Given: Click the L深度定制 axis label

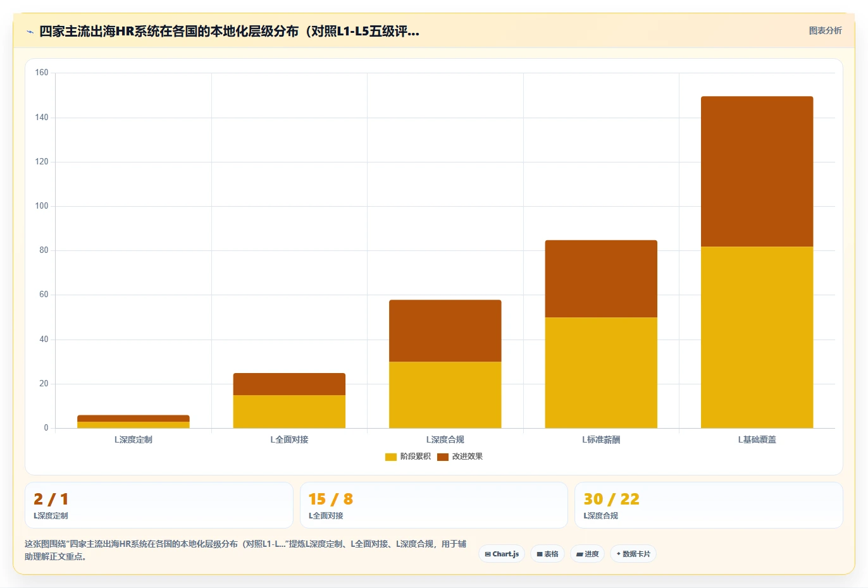Looking at the screenshot, I should click(133, 439).
